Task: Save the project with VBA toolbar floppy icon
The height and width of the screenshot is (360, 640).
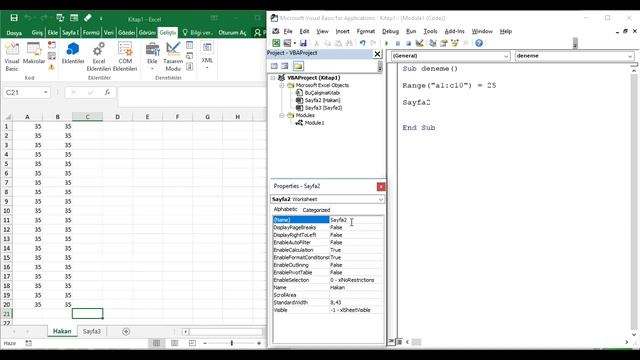Action: 303,43
